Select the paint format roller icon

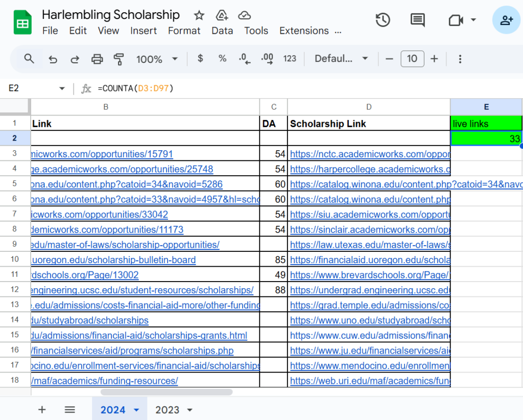click(x=119, y=59)
